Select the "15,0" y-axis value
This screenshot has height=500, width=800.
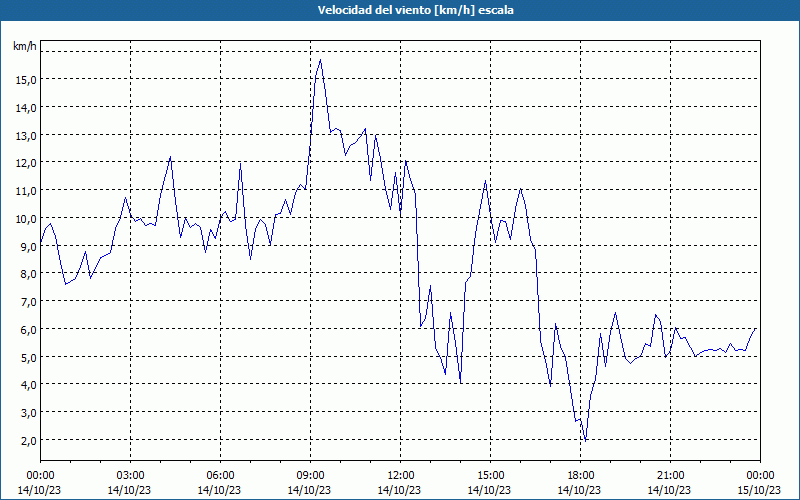point(27,80)
